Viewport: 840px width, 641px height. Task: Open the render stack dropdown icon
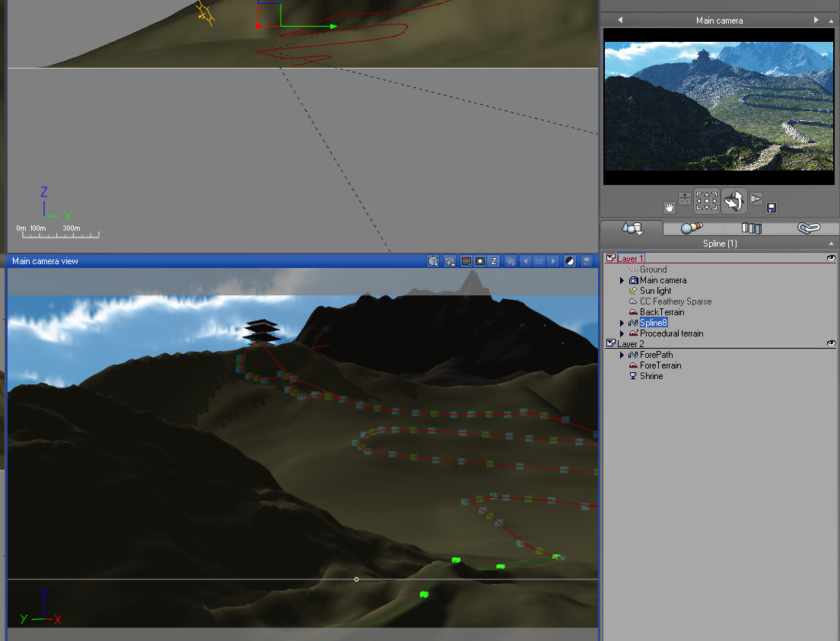(x=511, y=261)
